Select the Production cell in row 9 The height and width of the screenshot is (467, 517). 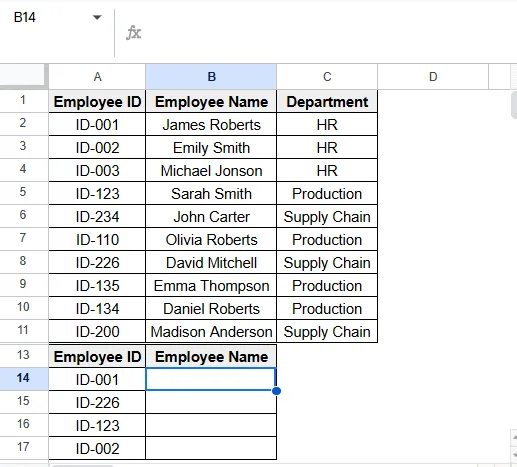(x=327, y=285)
